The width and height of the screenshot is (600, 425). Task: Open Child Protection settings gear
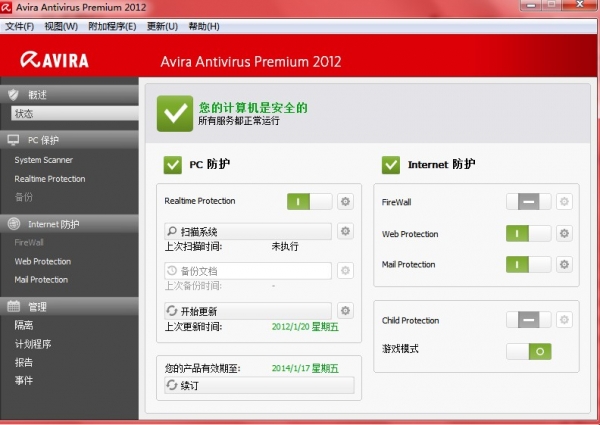pos(564,320)
